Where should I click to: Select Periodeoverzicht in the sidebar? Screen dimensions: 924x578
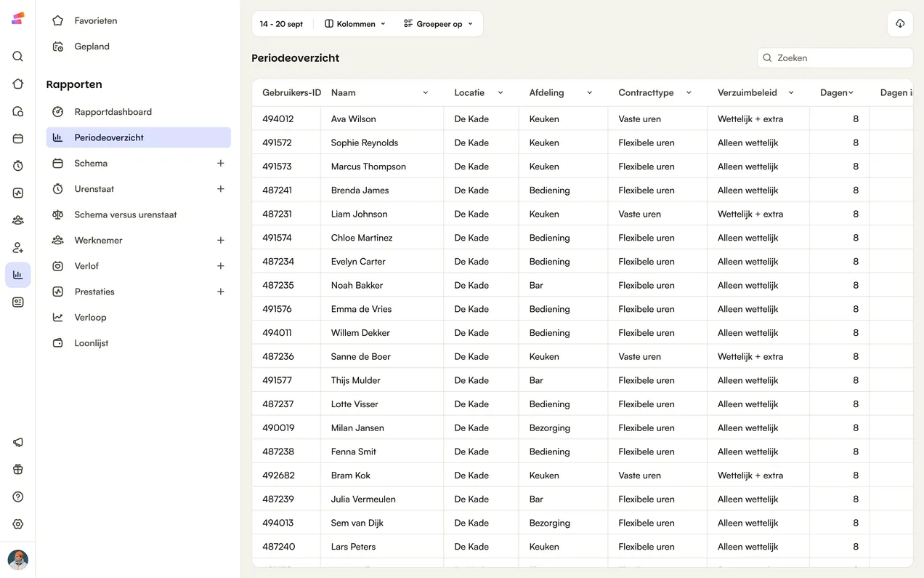139,137
